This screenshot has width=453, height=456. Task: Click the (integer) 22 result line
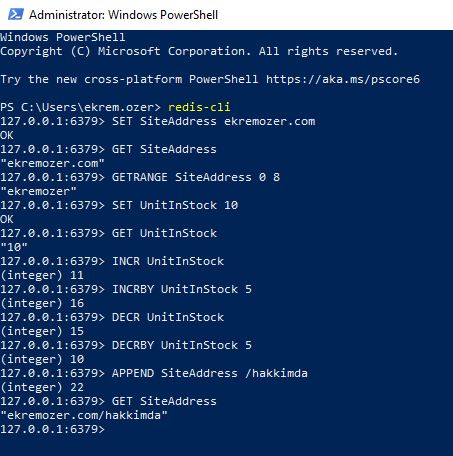coord(42,387)
